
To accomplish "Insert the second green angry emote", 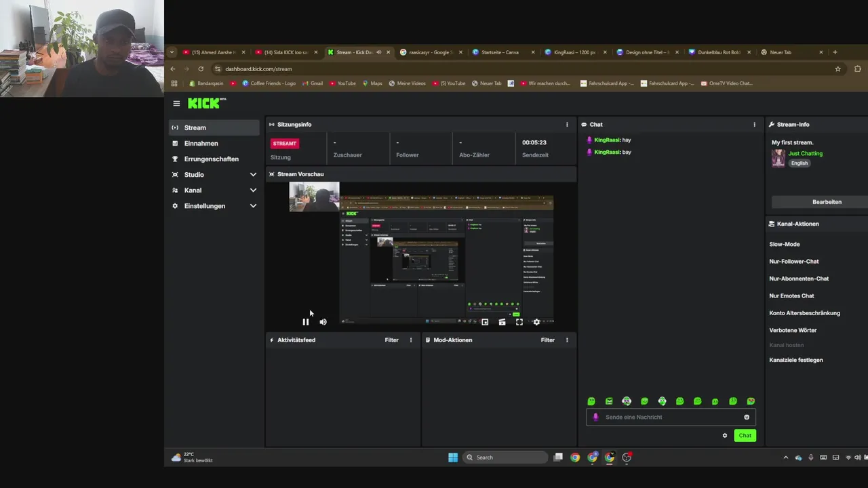I will pos(609,401).
